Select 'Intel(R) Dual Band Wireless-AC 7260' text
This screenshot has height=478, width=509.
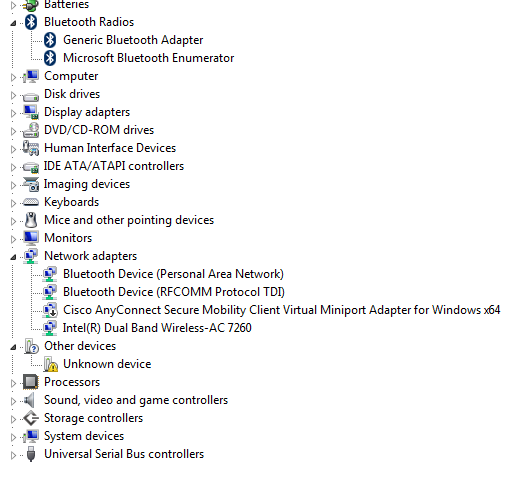click(157, 328)
